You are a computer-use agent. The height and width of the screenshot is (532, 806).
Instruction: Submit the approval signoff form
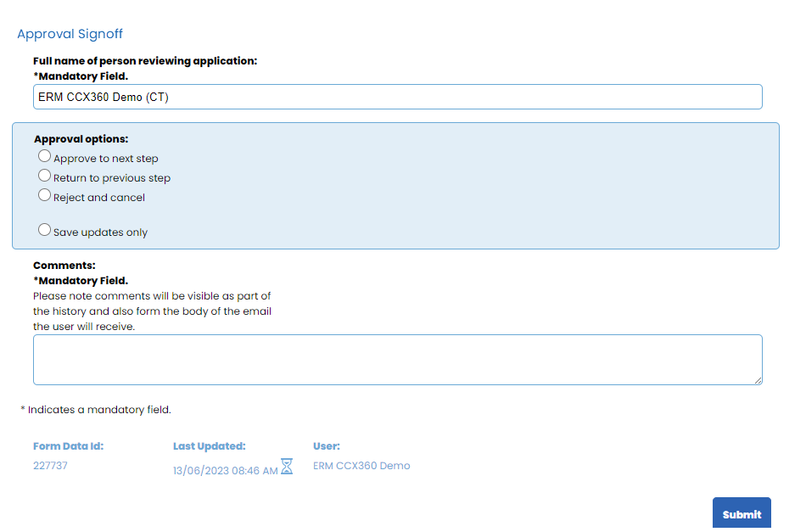[742, 513]
